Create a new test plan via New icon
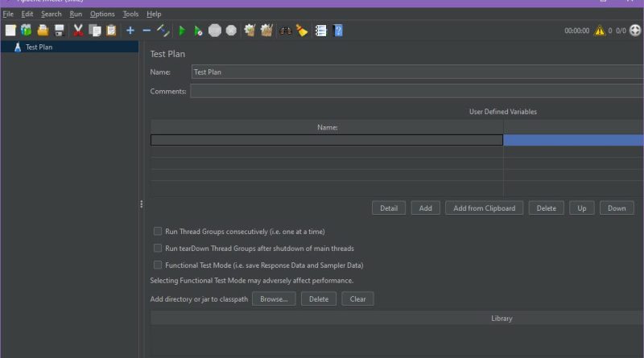This screenshot has height=358, width=644. click(x=10, y=31)
